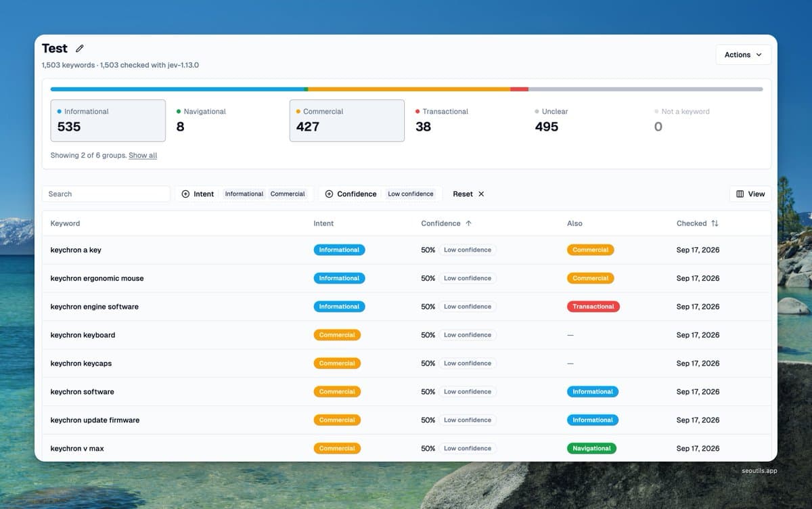Click the up arrow sort icon beside Confidence
Screen dimensions: 812x509
(468, 223)
